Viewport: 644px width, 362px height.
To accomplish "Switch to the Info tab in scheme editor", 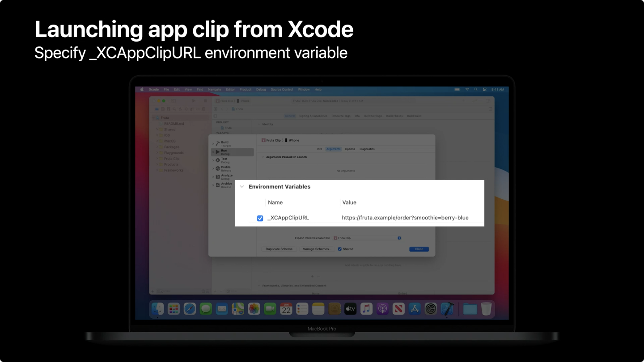I will pyautogui.click(x=320, y=149).
